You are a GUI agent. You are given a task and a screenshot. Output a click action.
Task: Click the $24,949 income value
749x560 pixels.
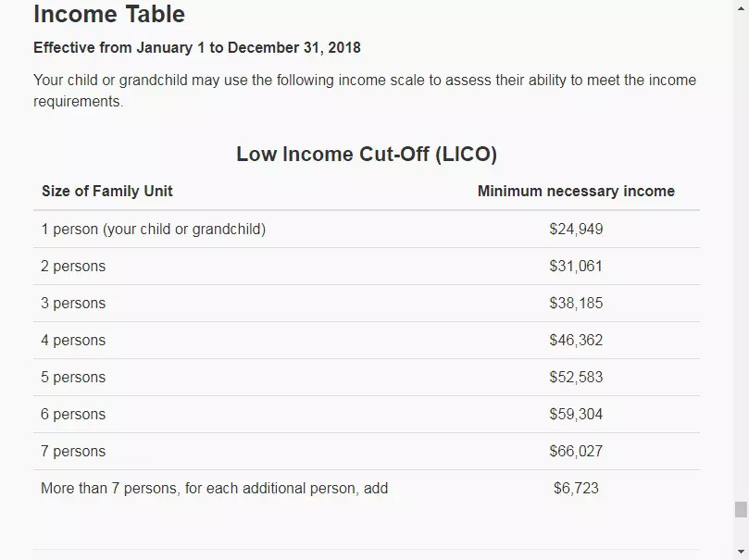pos(576,229)
